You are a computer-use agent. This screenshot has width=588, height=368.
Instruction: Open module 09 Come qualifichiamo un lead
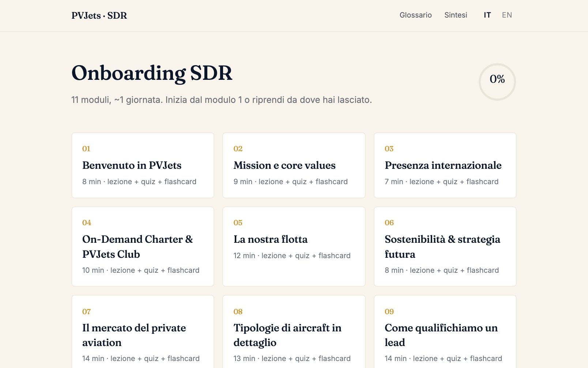(x=445, y=332)
